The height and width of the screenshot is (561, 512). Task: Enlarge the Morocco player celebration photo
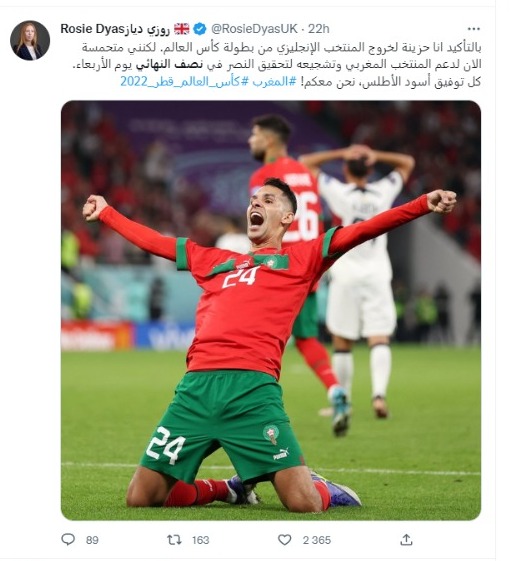pyautogui.click(x=271, y=311)
